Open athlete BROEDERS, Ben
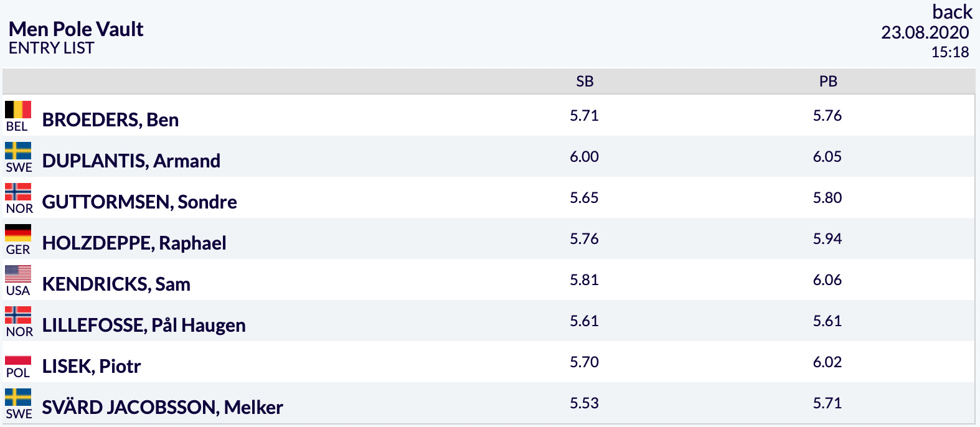Viewport: 980px width, 427px height. click(x=110, y=120)
